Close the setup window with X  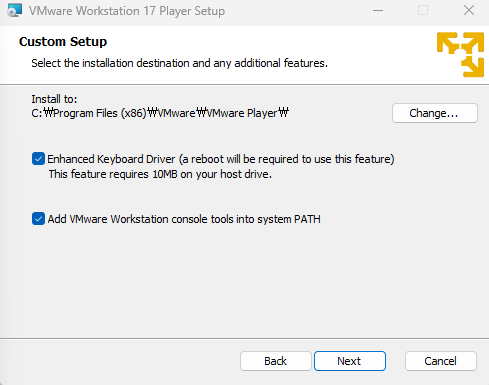click(x=469, y=10)
